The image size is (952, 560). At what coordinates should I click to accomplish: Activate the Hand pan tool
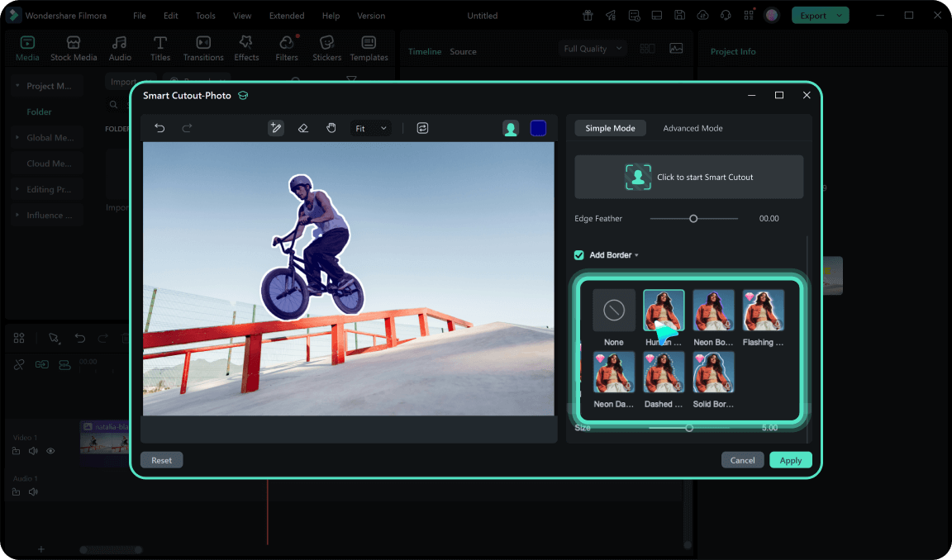point(331,128)
